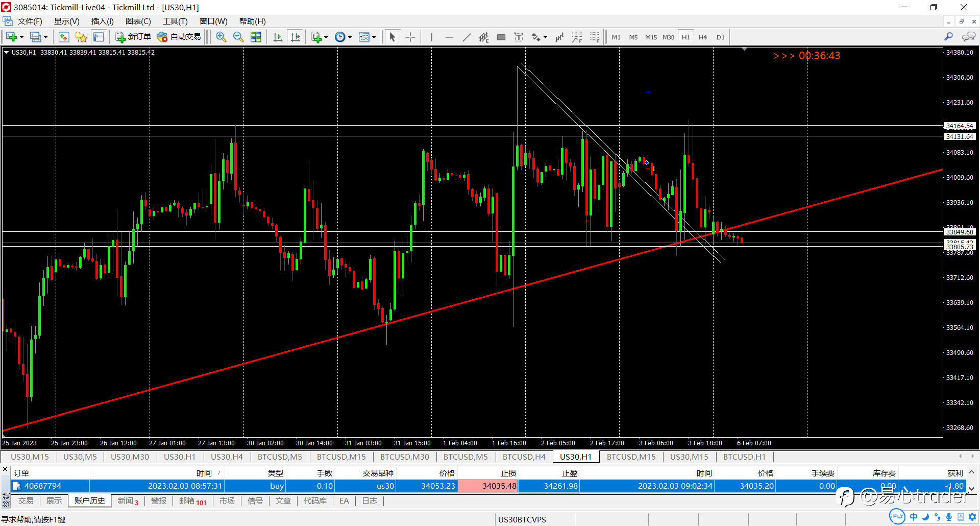Toggle the Market Watch window icon
Viewport: 980px width, 526px height.
click(64, 37)
